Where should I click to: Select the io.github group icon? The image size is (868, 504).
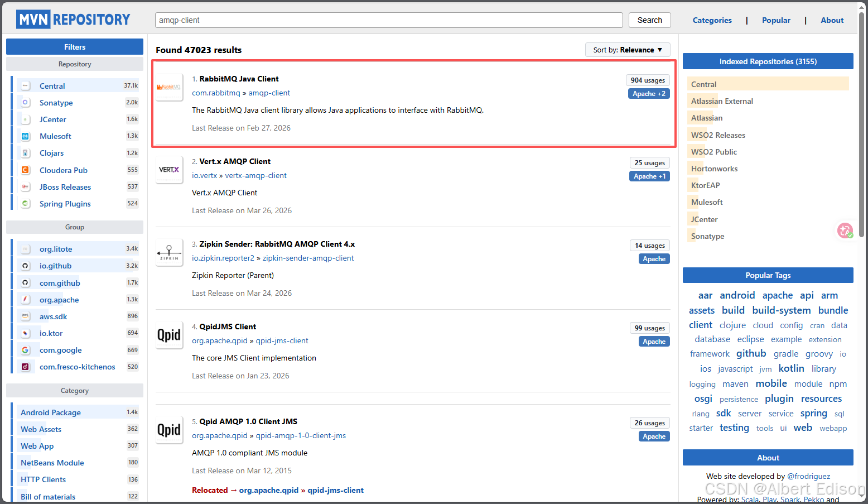click(x=26, y=266)
